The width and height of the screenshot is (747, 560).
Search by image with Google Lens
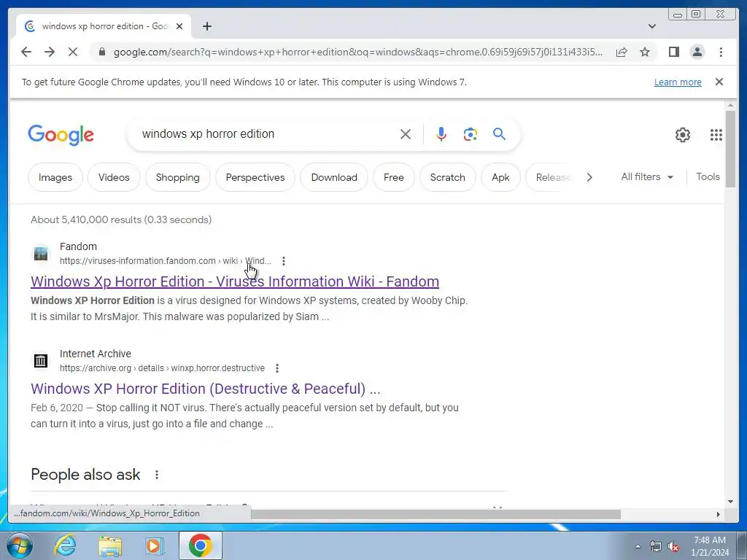coord(471,134)
